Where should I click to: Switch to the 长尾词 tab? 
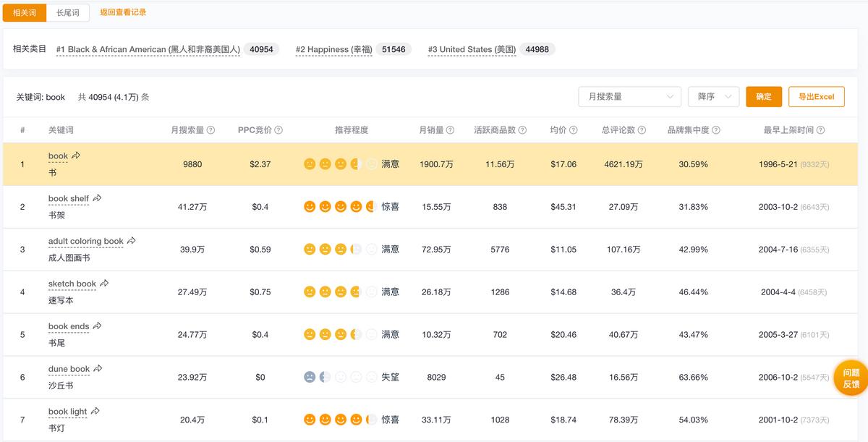67,12
